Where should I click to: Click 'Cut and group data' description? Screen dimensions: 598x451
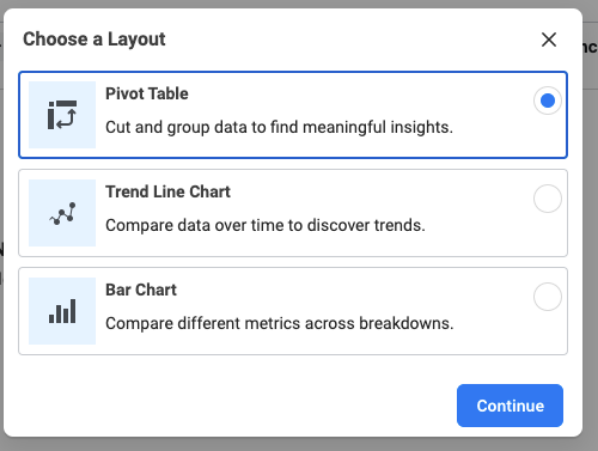pyautogui.click(x=279, y=127)
